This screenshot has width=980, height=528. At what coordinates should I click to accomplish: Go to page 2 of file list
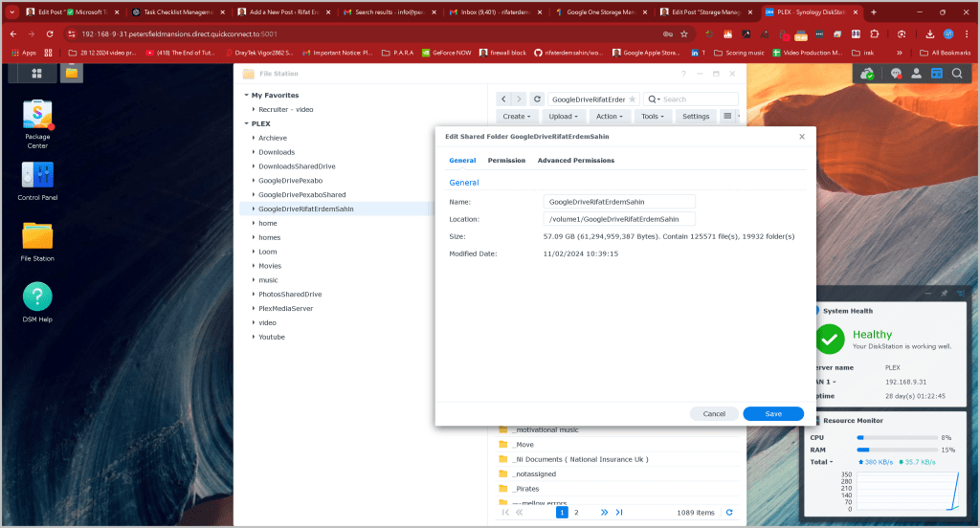[576, 513]
